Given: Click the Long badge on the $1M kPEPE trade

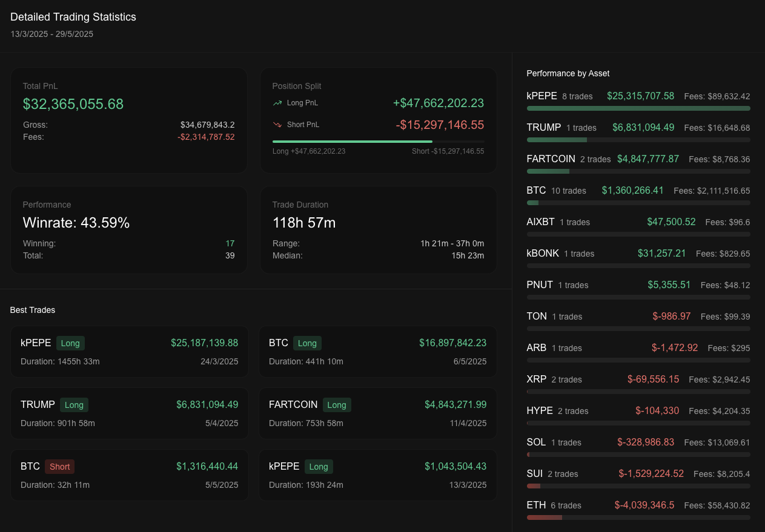Looking at the screenshot, I should pos(319,467).
